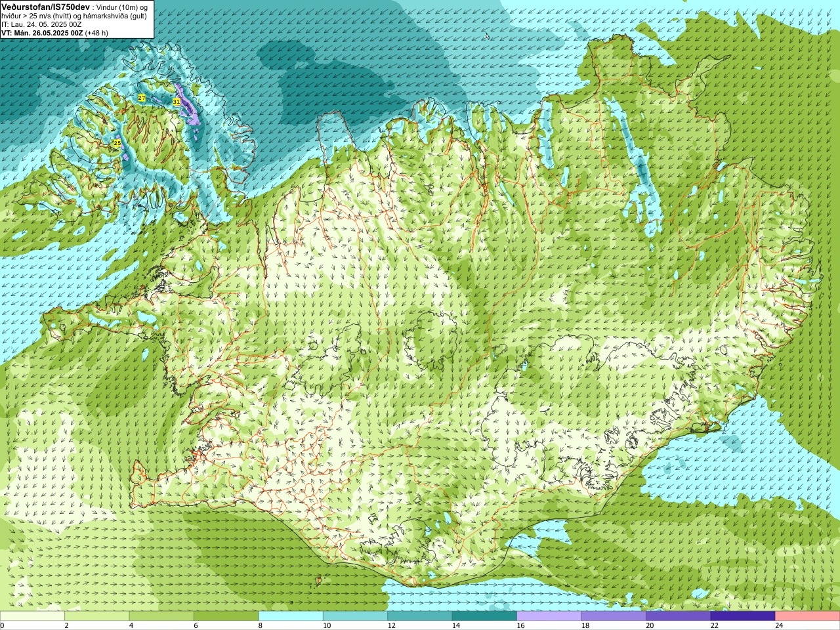Screen dimensions: 840x630
Task: Click the 'VT: Mán. 26.05.2025 00Z' line
Action: pos(42,33)
